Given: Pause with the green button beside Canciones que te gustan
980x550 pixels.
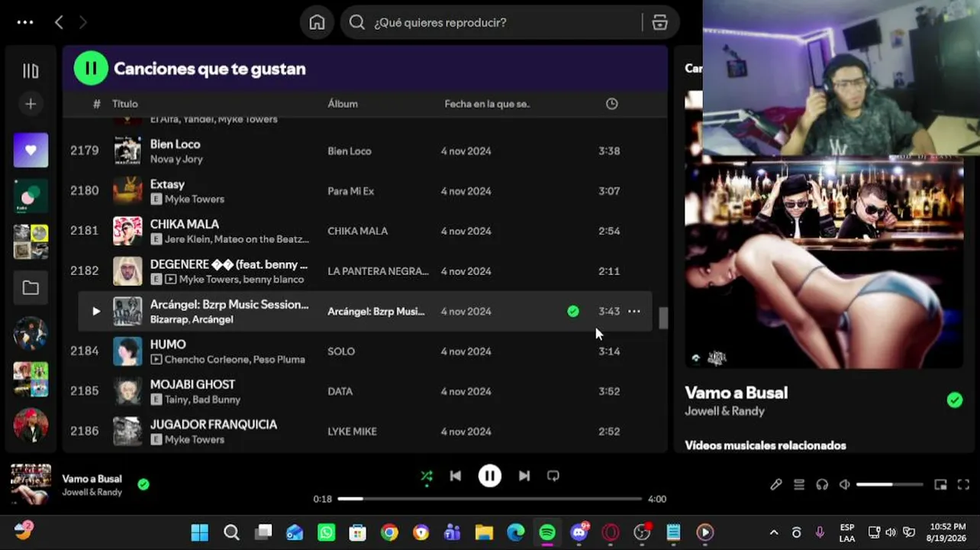Looking at the screenshot, I should pyautogui.click(x=91, y=68).
